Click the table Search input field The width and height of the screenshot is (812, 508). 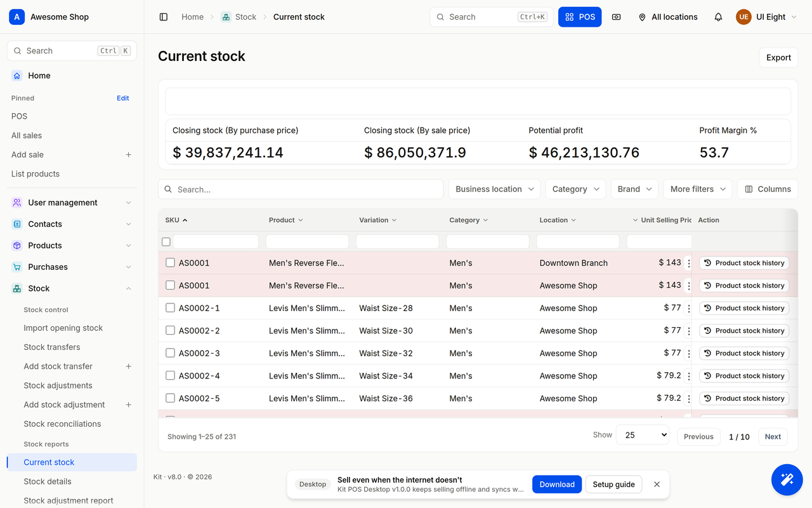pyautogui.click(x=301, y=189)
